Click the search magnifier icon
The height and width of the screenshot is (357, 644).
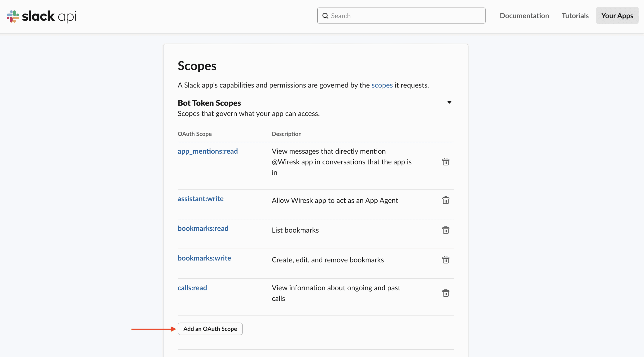325,16
